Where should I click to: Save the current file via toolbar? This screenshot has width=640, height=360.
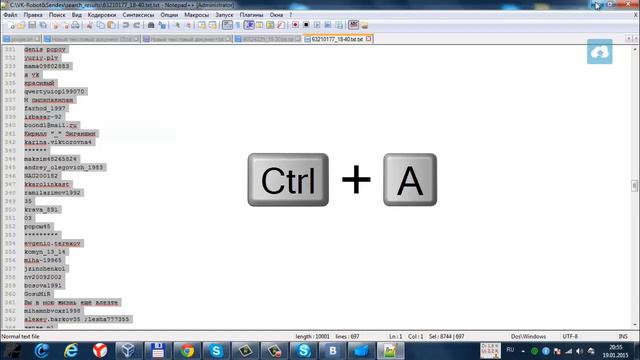point(32,25)
